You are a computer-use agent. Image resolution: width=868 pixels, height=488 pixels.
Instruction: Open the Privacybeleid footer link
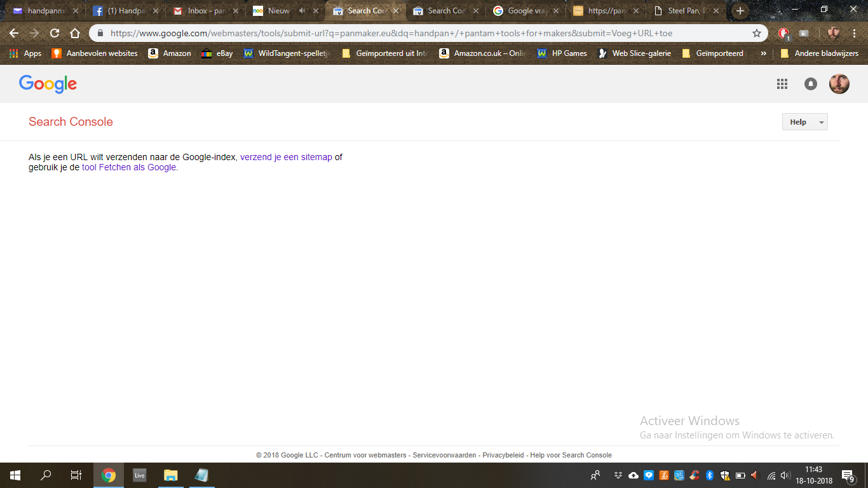[x=503, y=455]
